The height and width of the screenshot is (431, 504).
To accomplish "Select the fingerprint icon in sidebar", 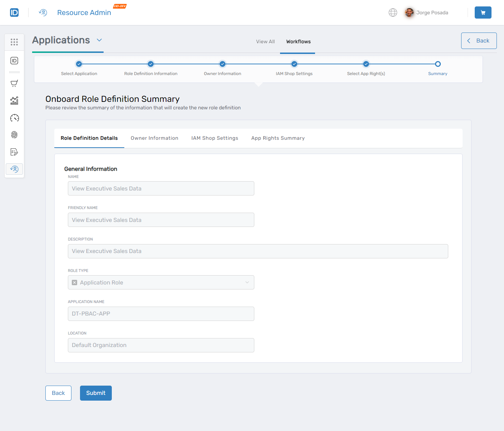I will [x=14, y=135].
